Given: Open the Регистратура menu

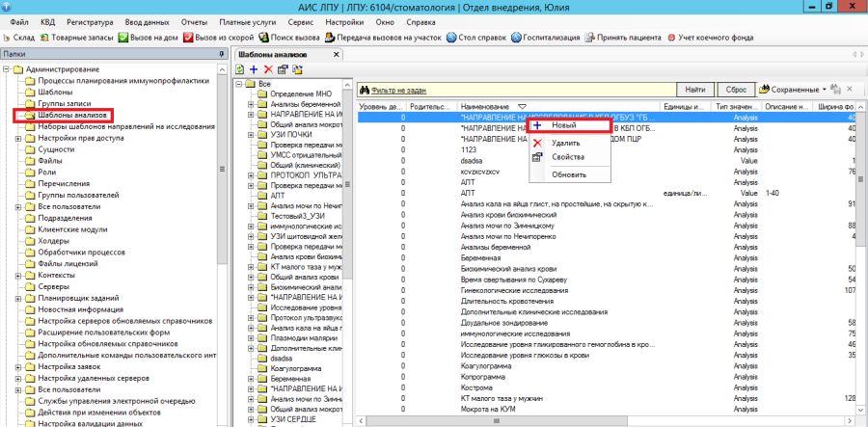Looking at the screenshot, I should coord(90,22).
